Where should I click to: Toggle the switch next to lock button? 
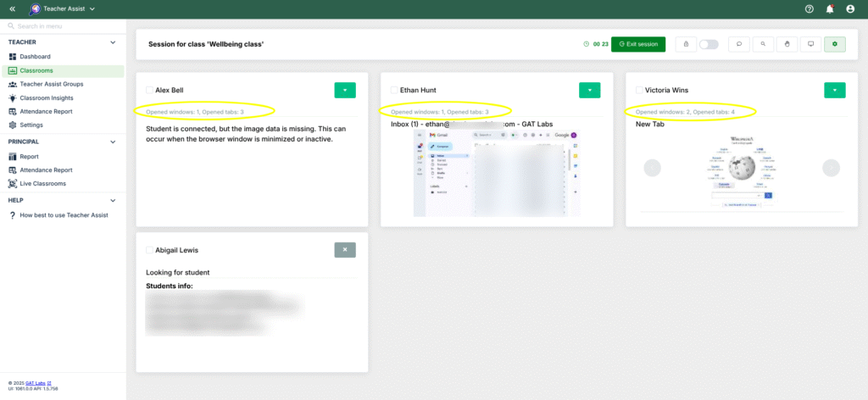click(709, 44)
